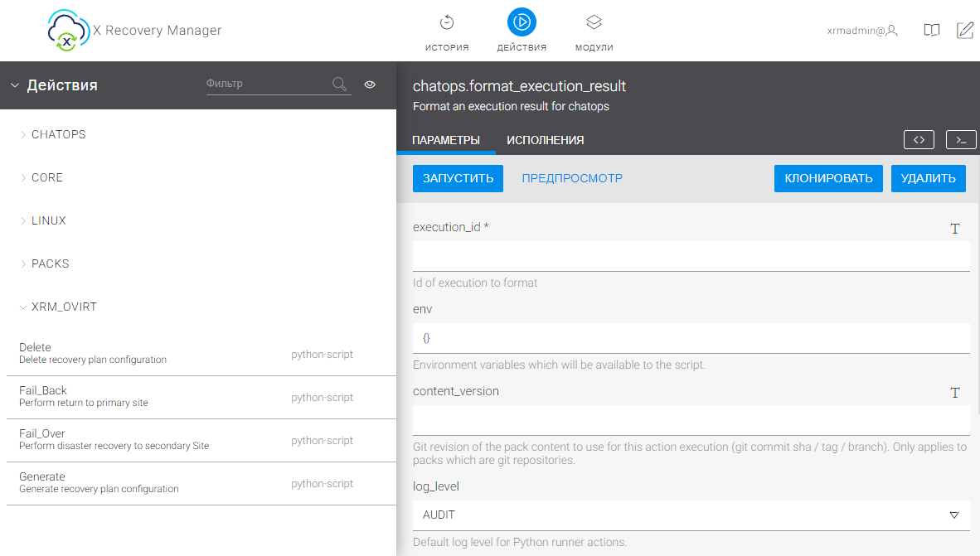Click the X Recovery Manager cloud logo
980x556 pixels.
[x=67, y=31]
